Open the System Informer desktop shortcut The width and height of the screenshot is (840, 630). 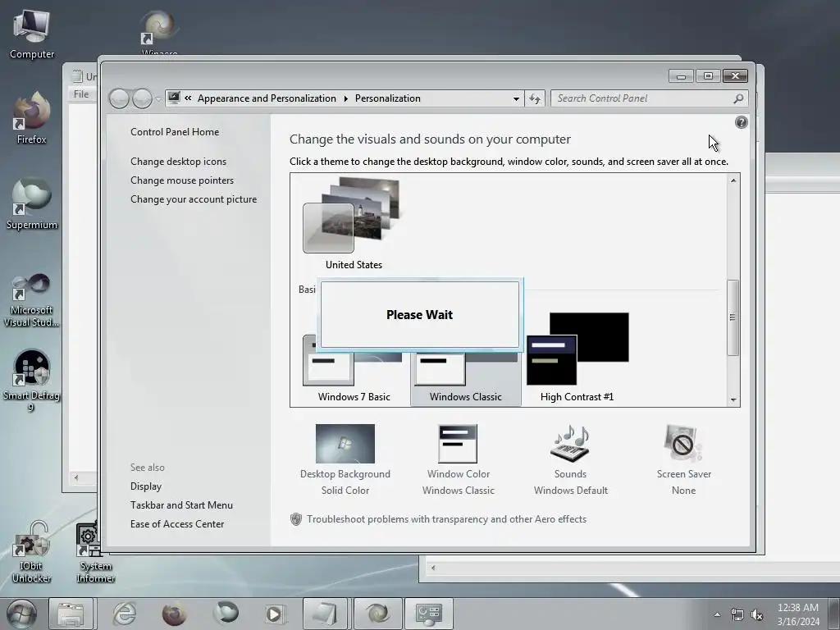[95, 552]
